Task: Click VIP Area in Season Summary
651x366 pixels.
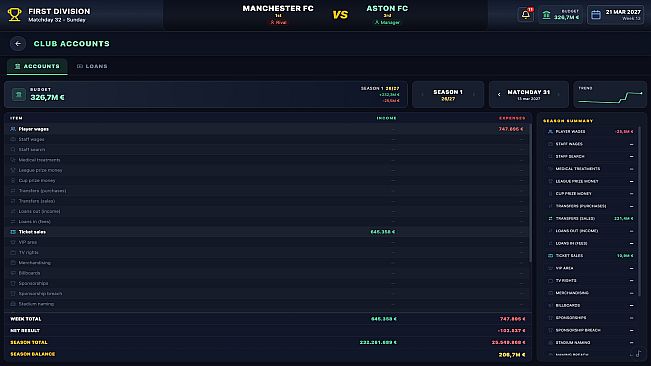Action: 564,268
